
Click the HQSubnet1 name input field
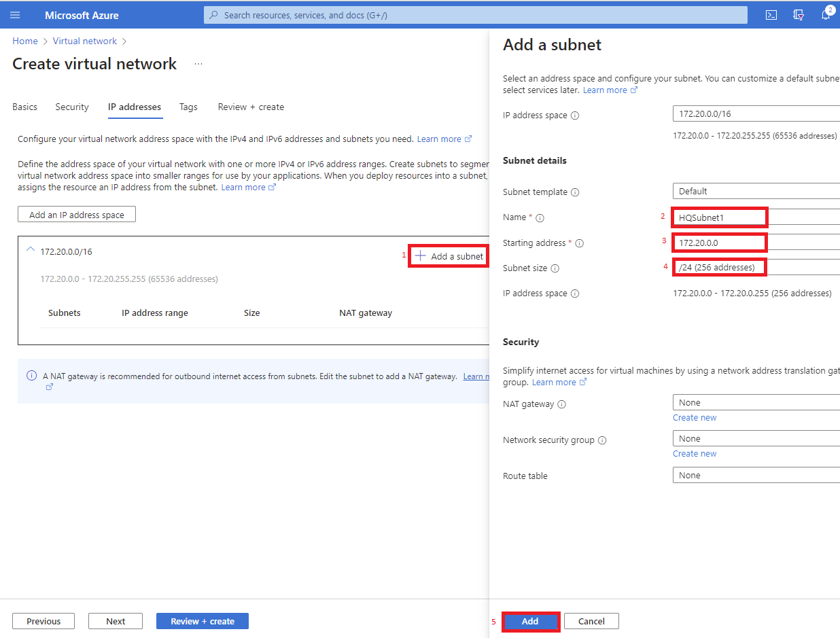coord(719,217)
